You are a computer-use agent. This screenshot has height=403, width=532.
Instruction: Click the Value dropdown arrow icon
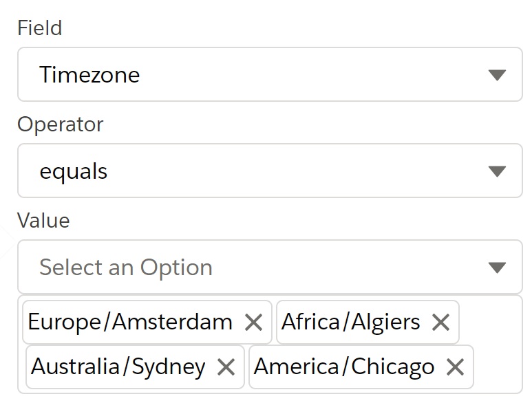497,268
